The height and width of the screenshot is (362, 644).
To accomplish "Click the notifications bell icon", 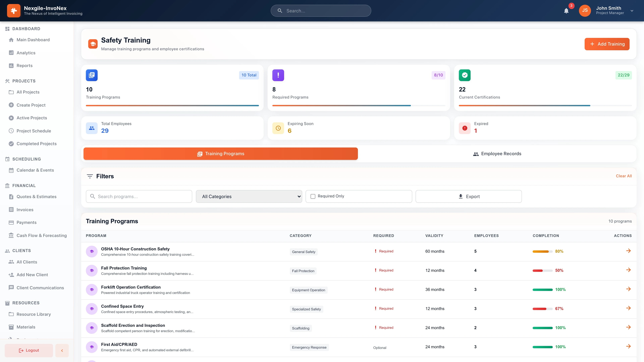I will tap(566, 11).
